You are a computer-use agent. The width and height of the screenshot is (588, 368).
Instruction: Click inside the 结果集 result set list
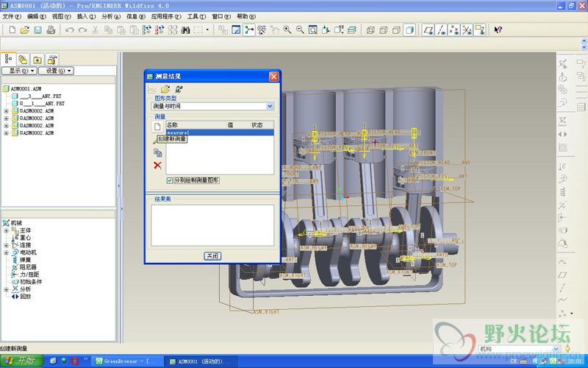click(x=212, y=225)
